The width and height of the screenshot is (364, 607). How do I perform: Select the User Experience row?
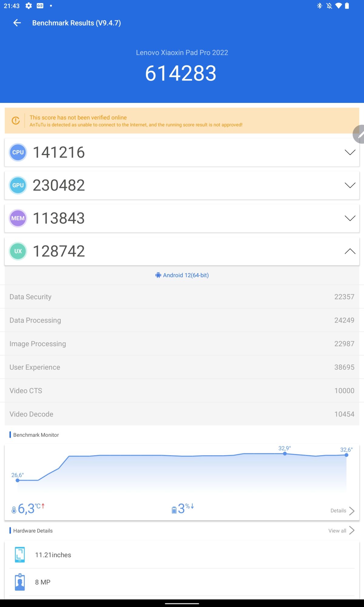(x=182, y=367)
